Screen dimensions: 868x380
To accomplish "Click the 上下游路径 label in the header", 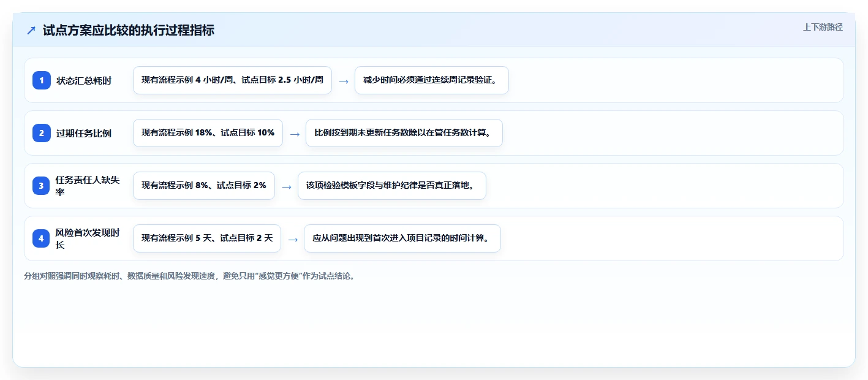I will (823, 27).
